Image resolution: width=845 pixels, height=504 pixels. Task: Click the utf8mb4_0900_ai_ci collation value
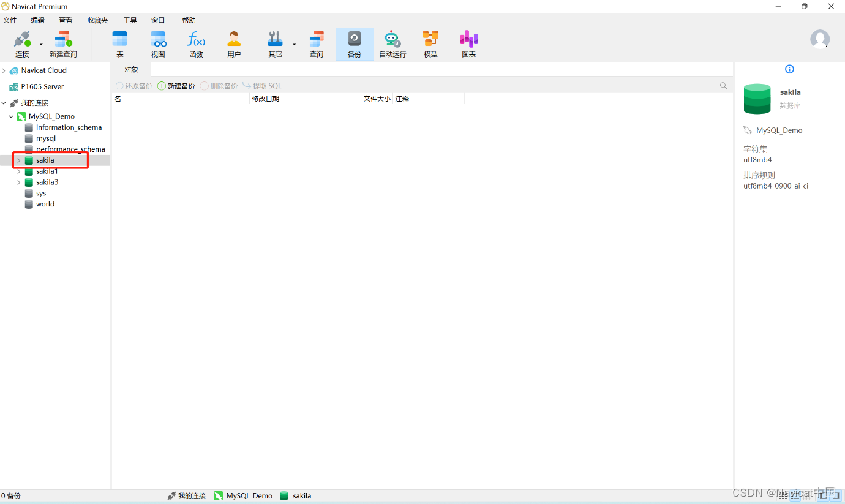point(776,186)
